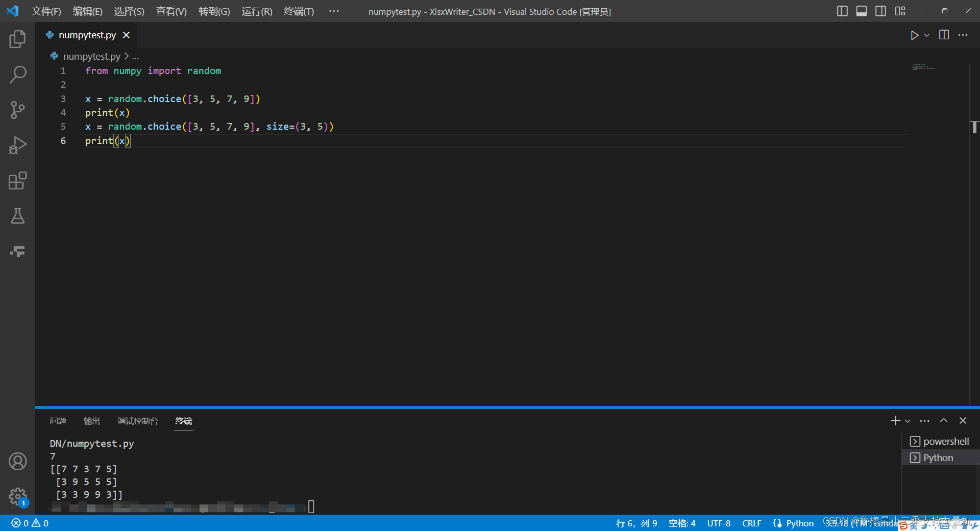Change end of line sequence CRLF
Image resolution: width=980 pixels, height=531 pixels.
[751, 523]
